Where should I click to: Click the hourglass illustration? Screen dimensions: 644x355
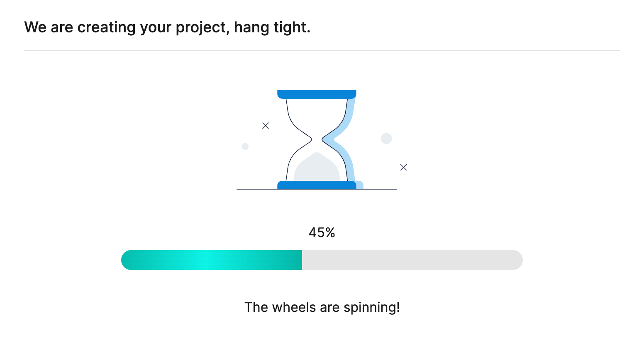pyautogui.click(x=317, y=140)
